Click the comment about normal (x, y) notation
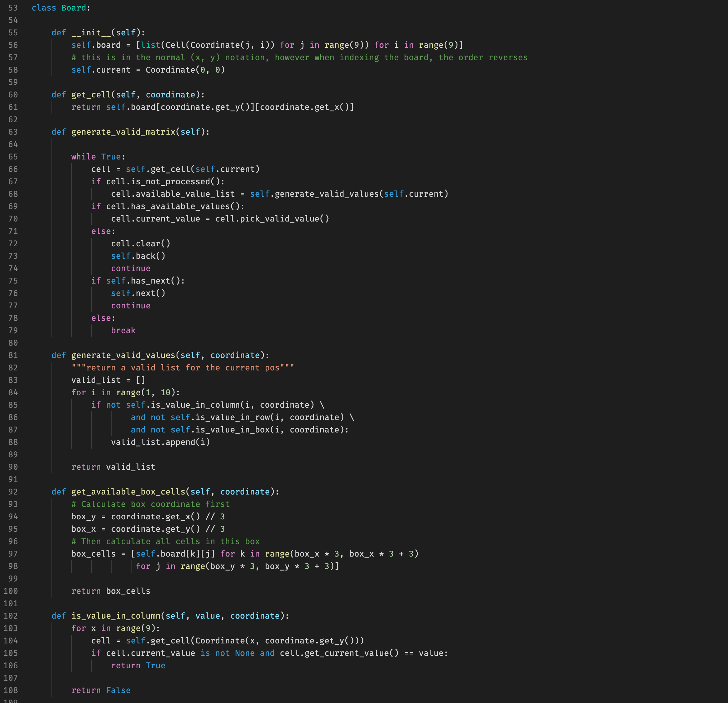 tap(299, 58)
